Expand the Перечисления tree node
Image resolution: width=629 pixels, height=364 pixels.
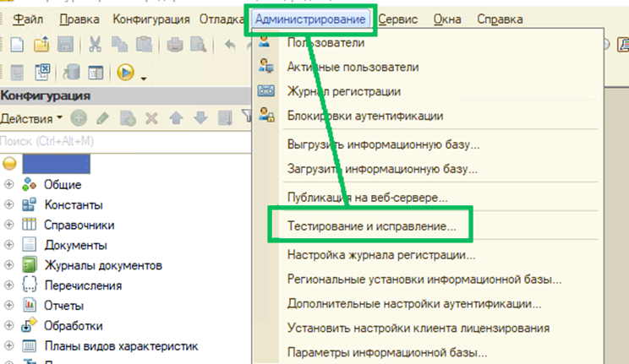pos(8,285)
